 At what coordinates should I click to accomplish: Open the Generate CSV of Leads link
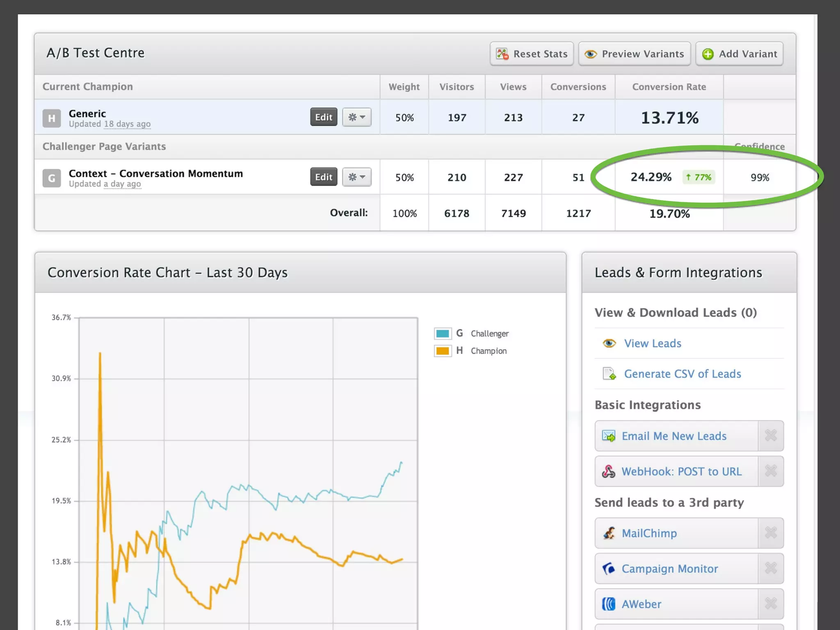click(682, 374)
